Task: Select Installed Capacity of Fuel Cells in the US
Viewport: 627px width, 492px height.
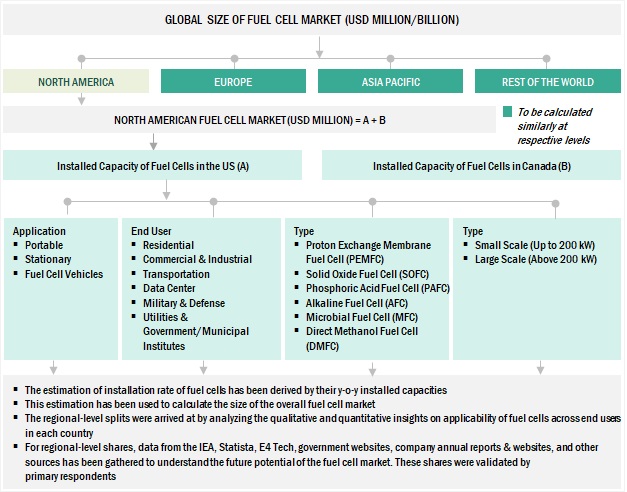Action: pos(152,165)
